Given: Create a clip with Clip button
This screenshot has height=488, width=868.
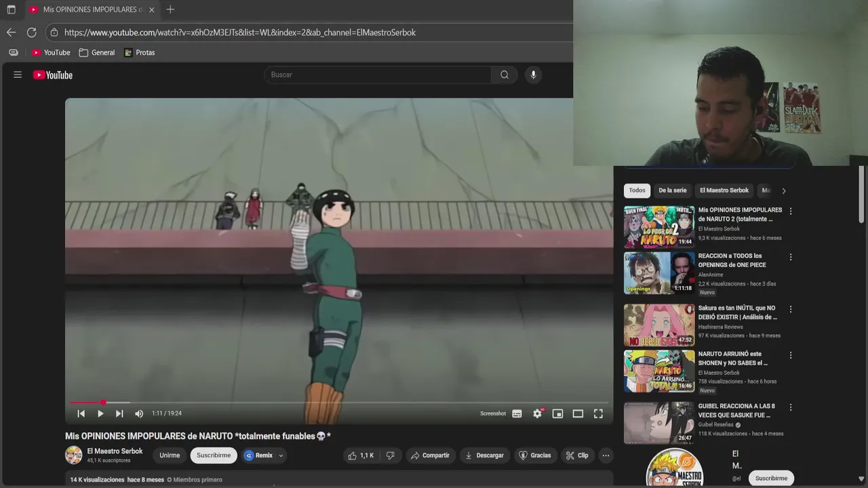Looking at the screenshot, I should 577,455.
